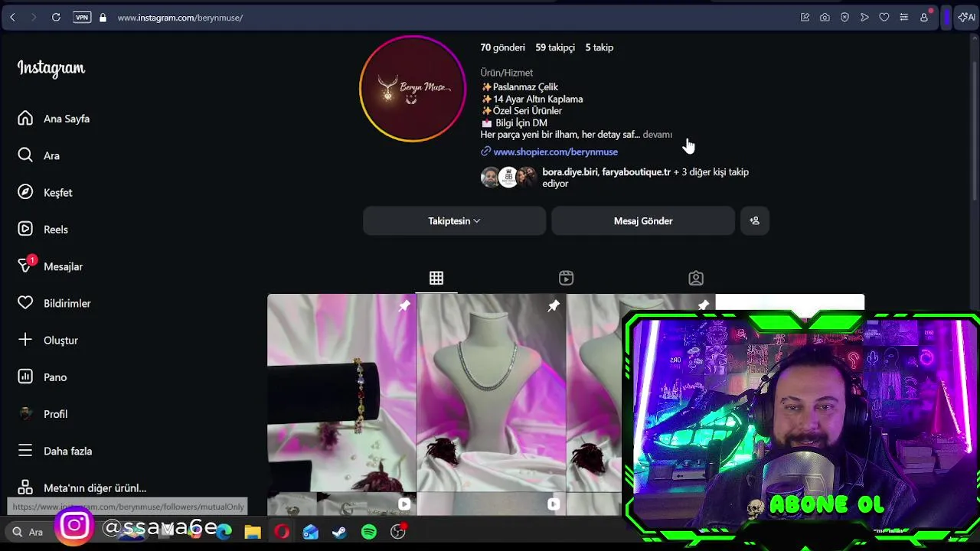Open the Keşfet compass icon
This screenshot has width=980, height=551.
point(25,192)
